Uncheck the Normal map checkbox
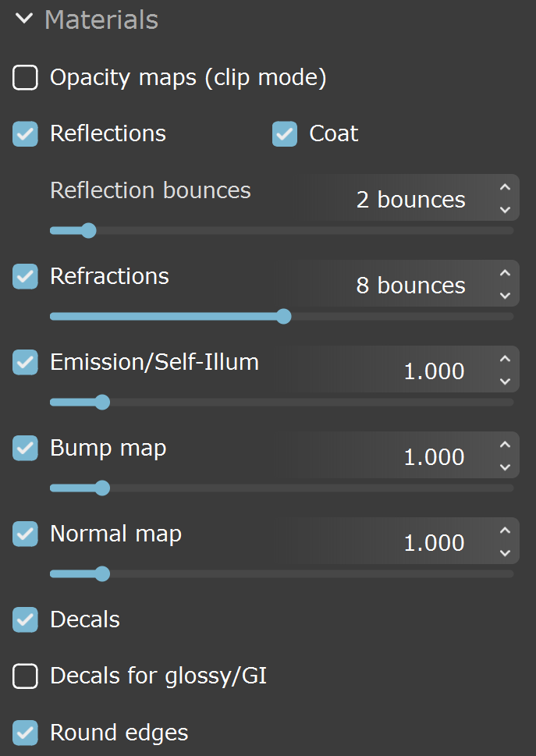Image resolution: width=536 pixels, height=756 pixels. pyautogui.click(x=25, y=534)
